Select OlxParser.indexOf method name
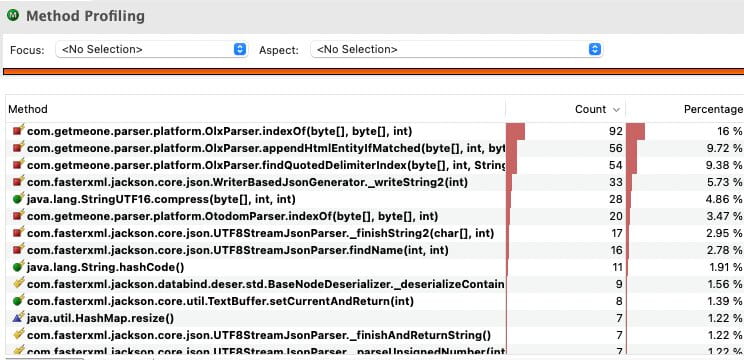This screenshot has width=744, height=360. point(219,131)
